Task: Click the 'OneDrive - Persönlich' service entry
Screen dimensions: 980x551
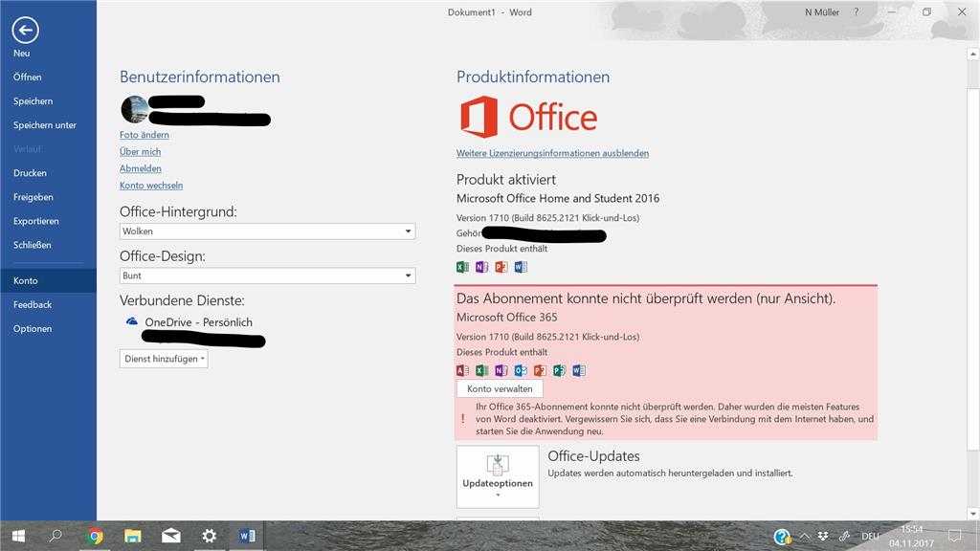Action: tap(199, 322)
